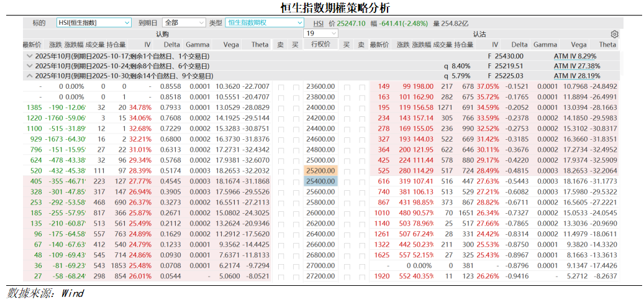Tick put 买 checkbox for strike 24400.00
Viewport: 644px width, 302px height.
click(x=347, y=129)
